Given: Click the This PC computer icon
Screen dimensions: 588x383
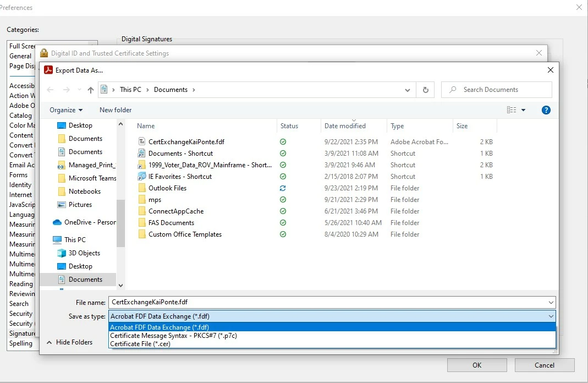Looking at the screenshot, I should tap(57, 240).
